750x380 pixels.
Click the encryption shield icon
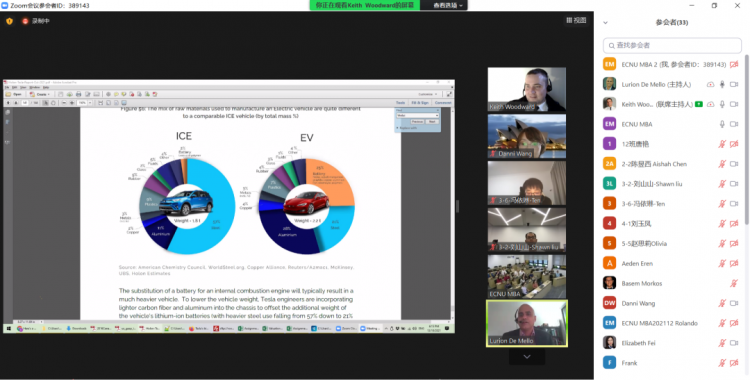tap(9, 21)
